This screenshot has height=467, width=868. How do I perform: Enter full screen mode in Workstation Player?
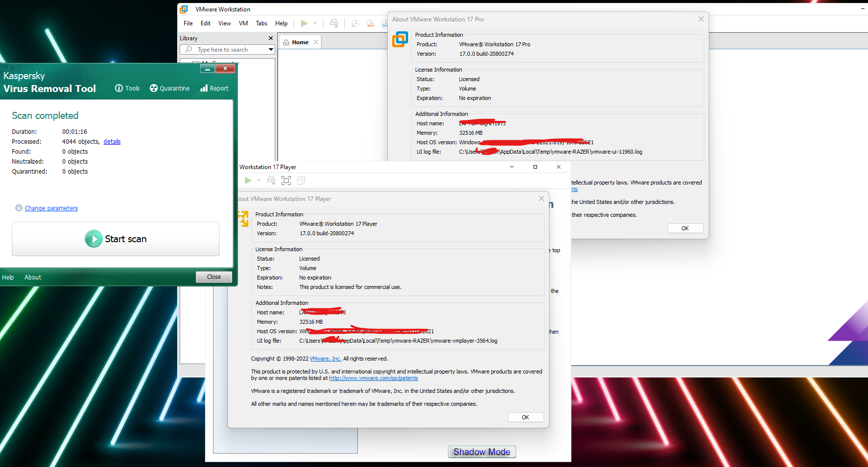[x=286, y=181]
